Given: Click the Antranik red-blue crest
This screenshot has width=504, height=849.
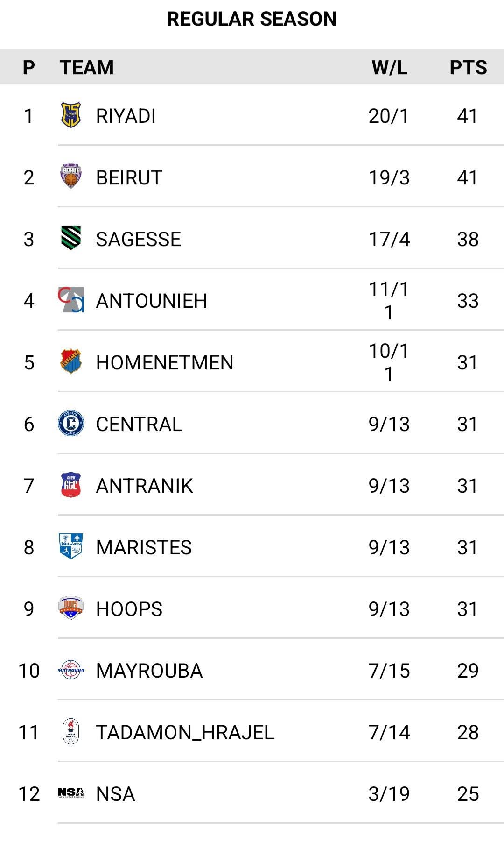Looking at the screenshot, I should tap(71, 485).
